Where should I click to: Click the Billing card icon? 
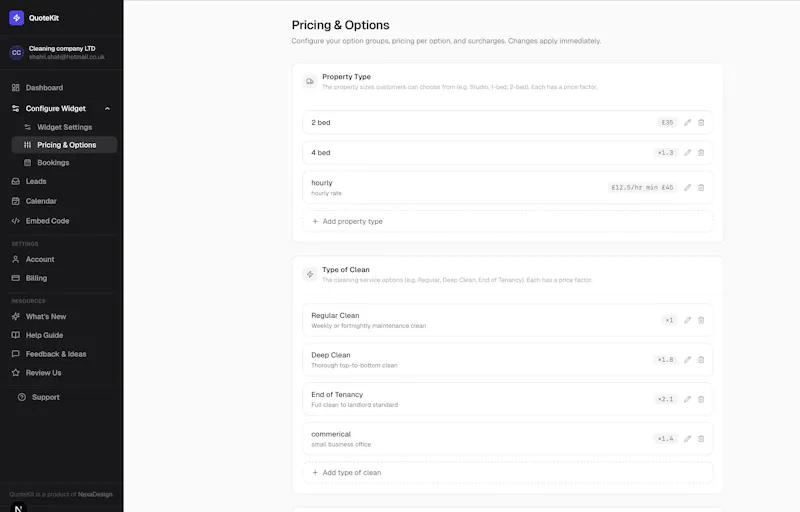pyautogui.click(x=16, y=278)
